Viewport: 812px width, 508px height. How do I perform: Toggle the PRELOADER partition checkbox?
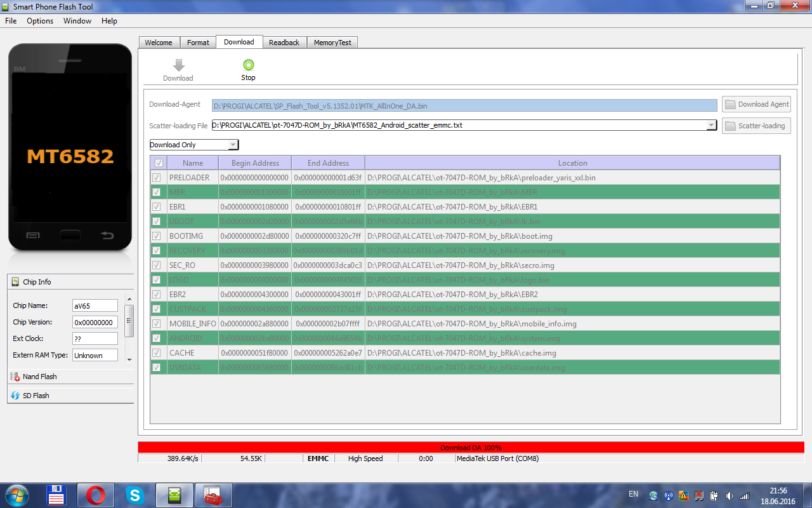(x=157, y=178)
